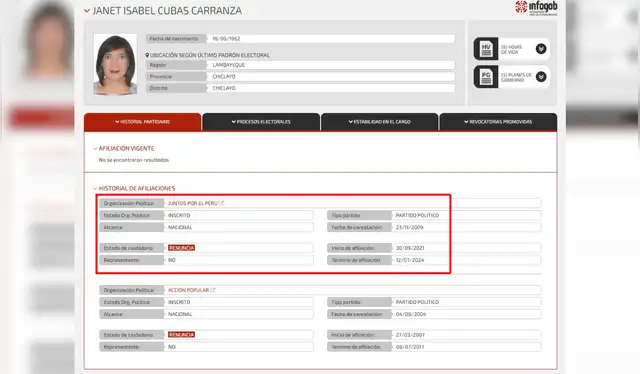This screenshot has height=374, width=640.
Task: Open the Juntos por el Perú link
Action: [193, 203]
